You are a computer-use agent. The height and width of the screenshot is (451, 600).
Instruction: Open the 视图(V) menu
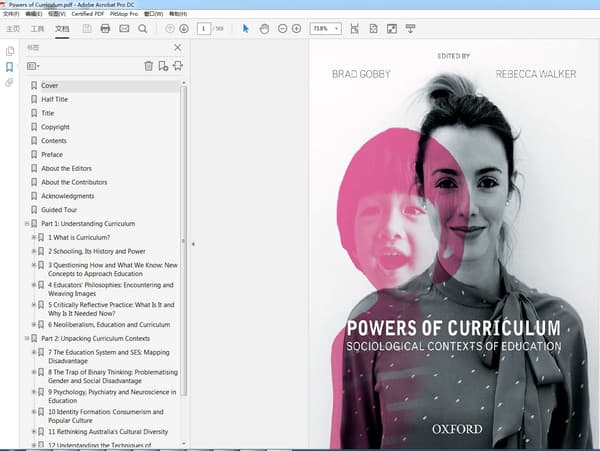[57, 14]
